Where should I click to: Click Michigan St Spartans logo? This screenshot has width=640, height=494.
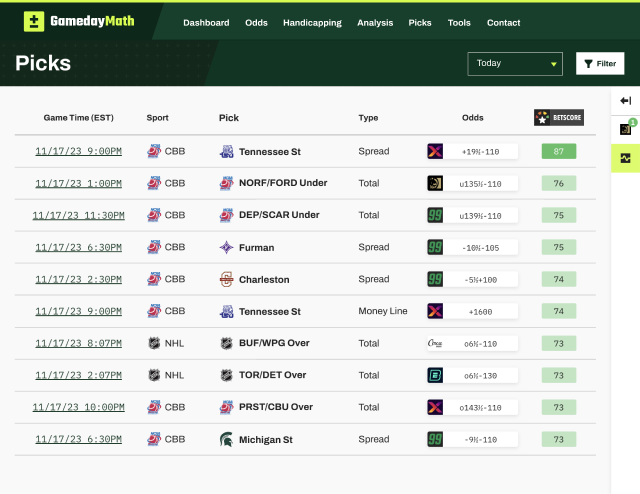[227, 439]
